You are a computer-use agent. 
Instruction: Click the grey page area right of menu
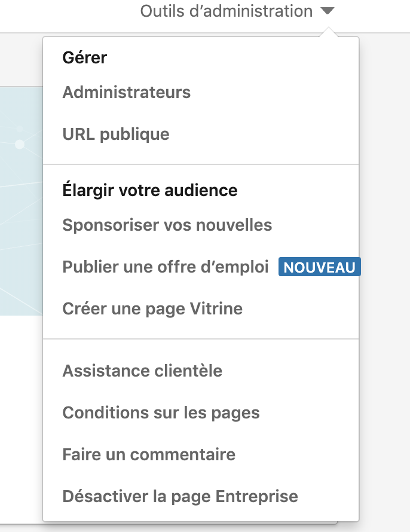pyautogui.click(x=384, y=239)
